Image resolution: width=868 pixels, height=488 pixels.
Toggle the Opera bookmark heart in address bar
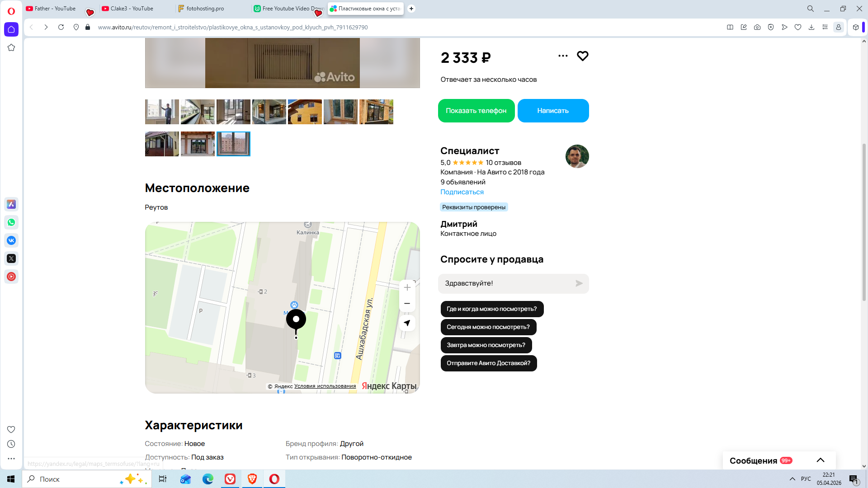pyautogui.click(x=798, y=27)
